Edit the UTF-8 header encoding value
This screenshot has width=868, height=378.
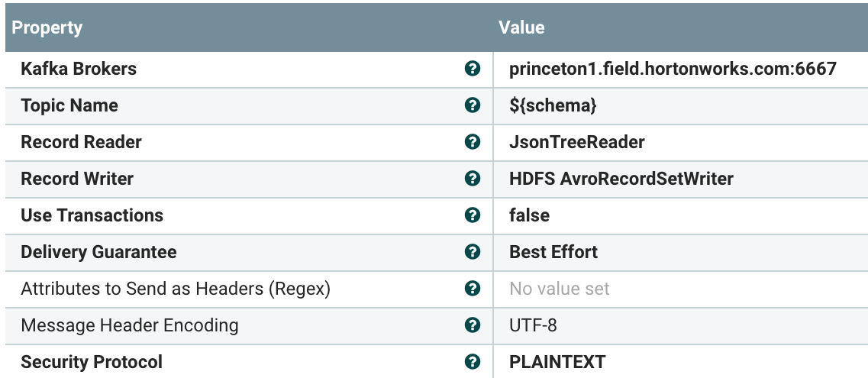pos(533,325)
